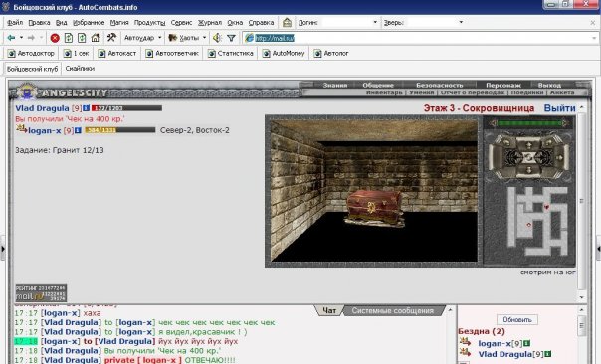Screen dimensions: 601x364
Task: Click the Выйти link in dungeon
Action: click(x=559, y=108)
